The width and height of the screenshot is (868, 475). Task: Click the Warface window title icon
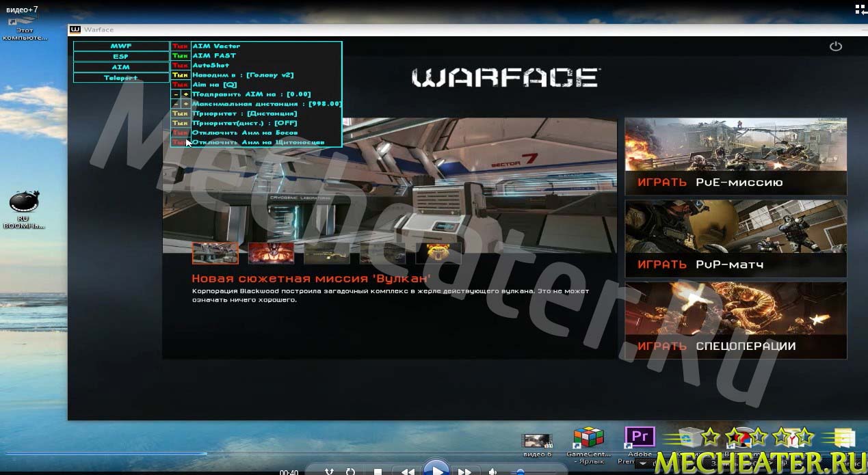click(x=75, y=29)
